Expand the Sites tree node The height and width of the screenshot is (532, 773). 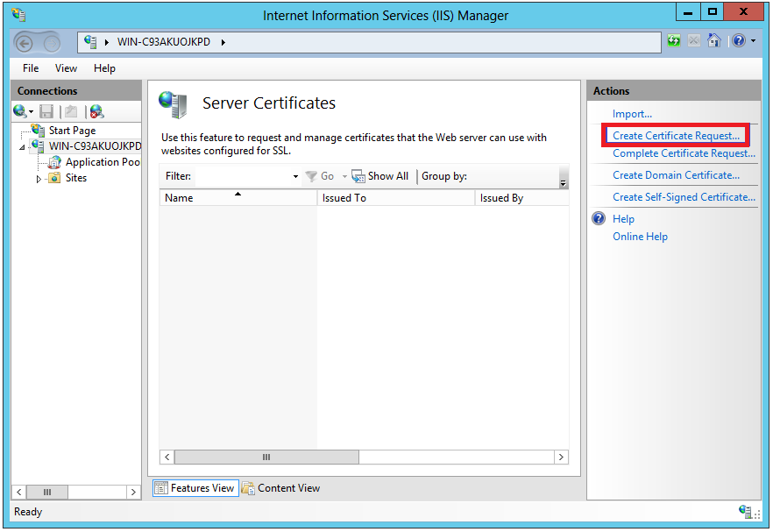[x=38, y=177]
